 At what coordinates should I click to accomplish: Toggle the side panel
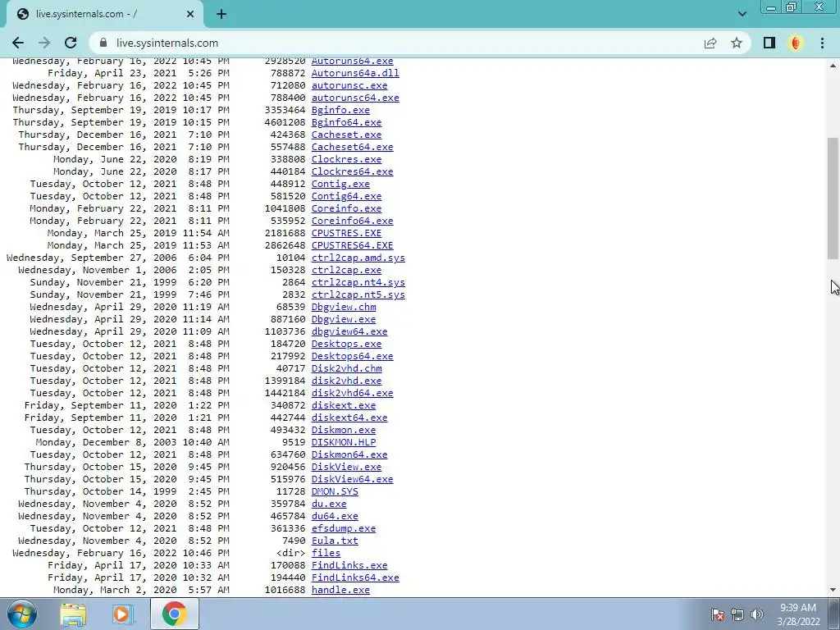[x=769, y=43]
